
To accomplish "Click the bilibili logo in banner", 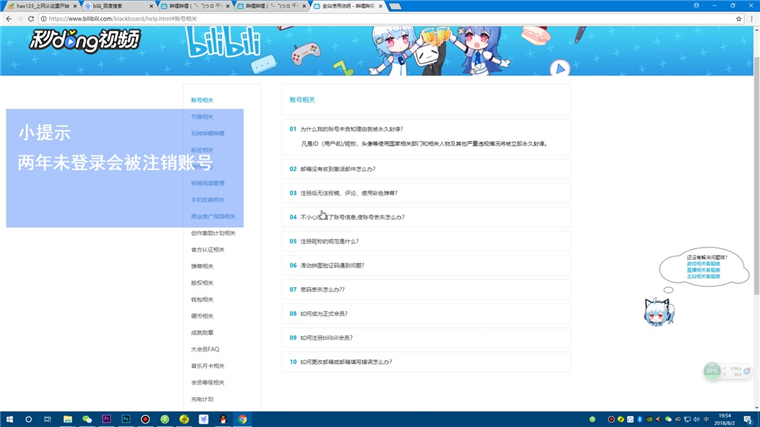I will [223, 42].
